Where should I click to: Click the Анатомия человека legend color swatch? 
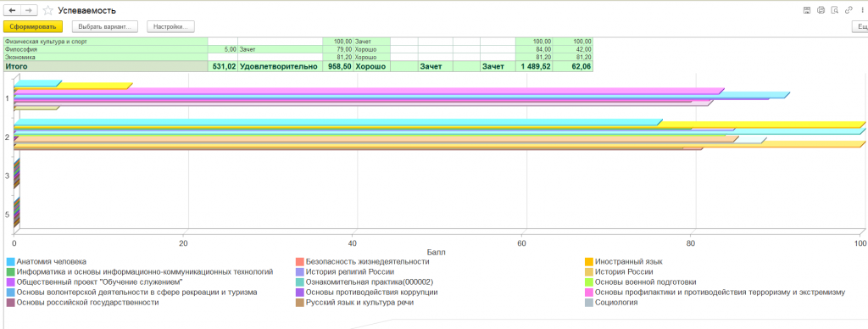tap(10, 261)
